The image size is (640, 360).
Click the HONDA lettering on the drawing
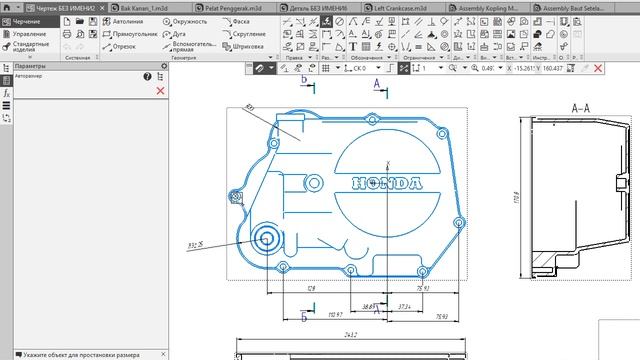tap(387, 184)
